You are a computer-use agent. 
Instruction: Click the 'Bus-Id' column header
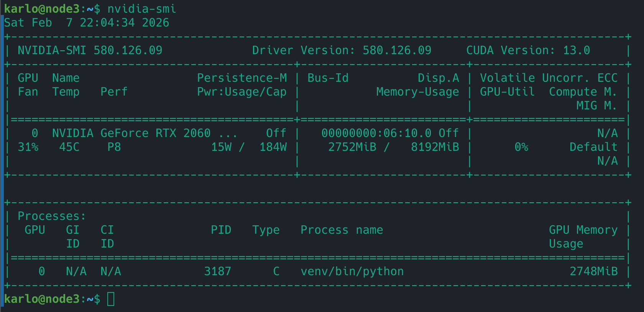tap(328, 78)
